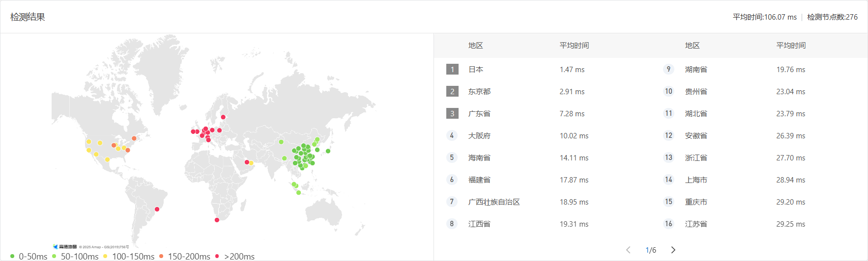This screenshot has height=261, width=868.
Task: Click the right 平均时间 column header
Action: [791, 46]
